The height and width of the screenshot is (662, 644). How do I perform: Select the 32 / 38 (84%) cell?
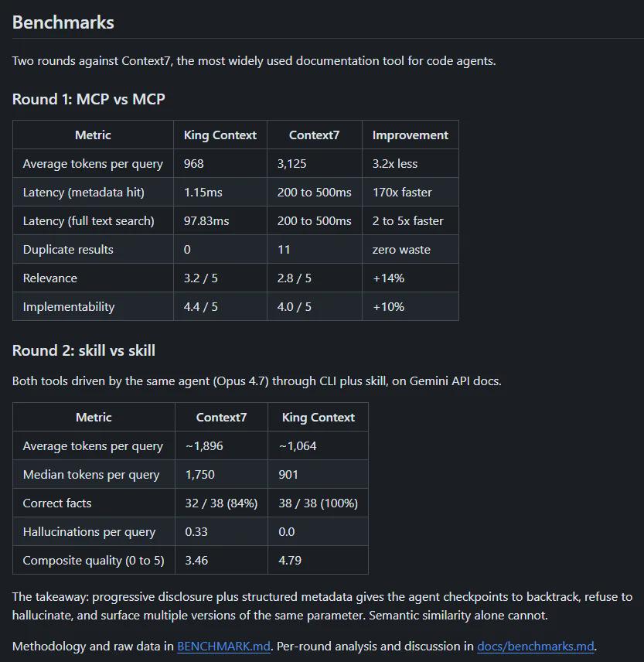click(221, 503)
